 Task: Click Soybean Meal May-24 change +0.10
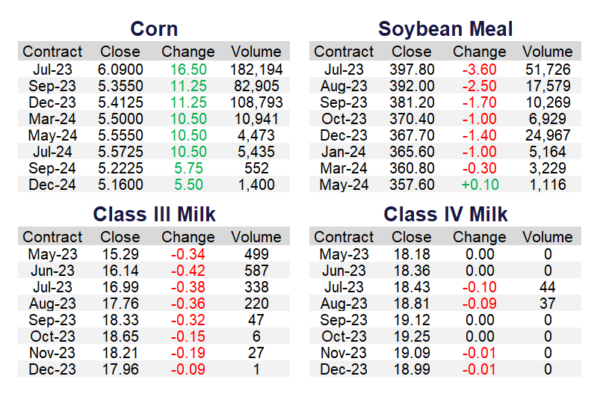pyautogui.click(x=480, y=185)
